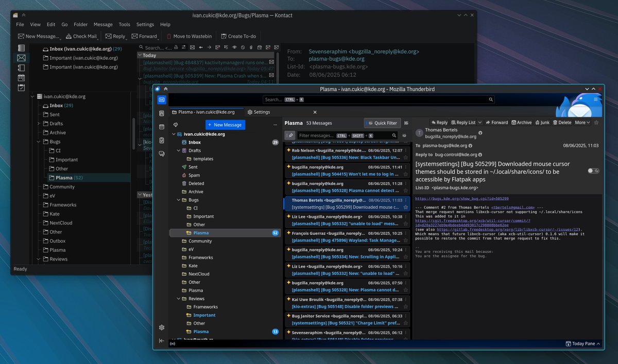Open the Go menu in Kontact
Screen dimensions: 618x364
pos(64,24)
